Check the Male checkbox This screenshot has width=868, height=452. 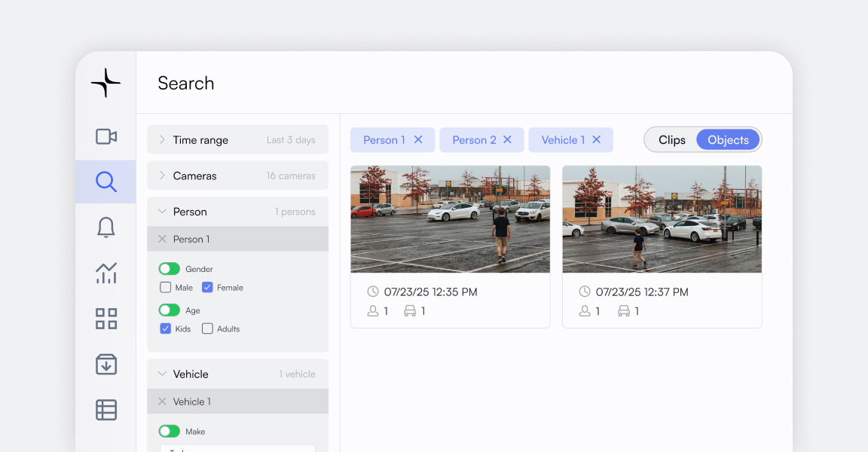pos(166,288)
